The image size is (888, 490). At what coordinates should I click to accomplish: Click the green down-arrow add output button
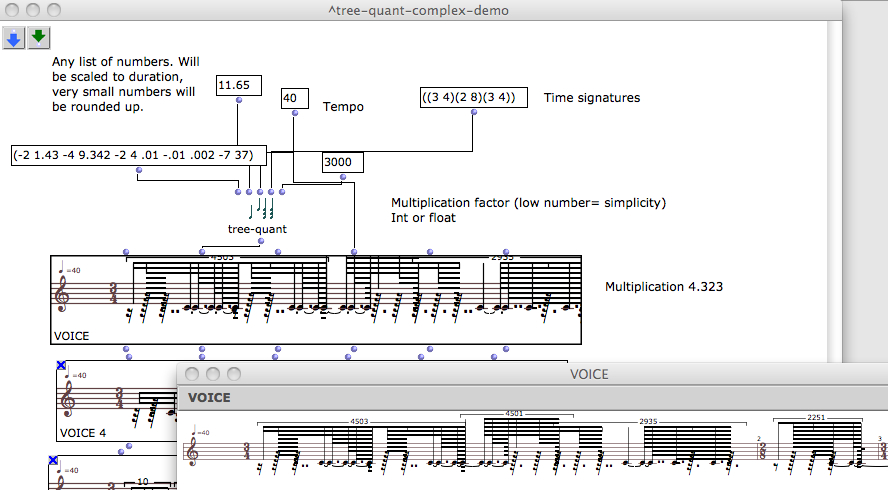point(39,38)
